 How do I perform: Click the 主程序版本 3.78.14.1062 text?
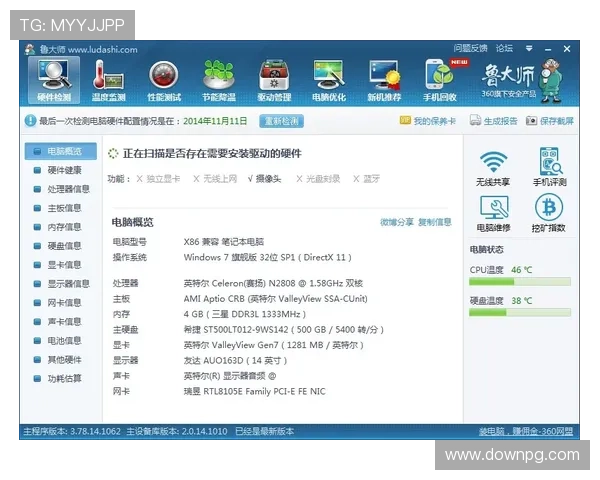pos(72,431)
